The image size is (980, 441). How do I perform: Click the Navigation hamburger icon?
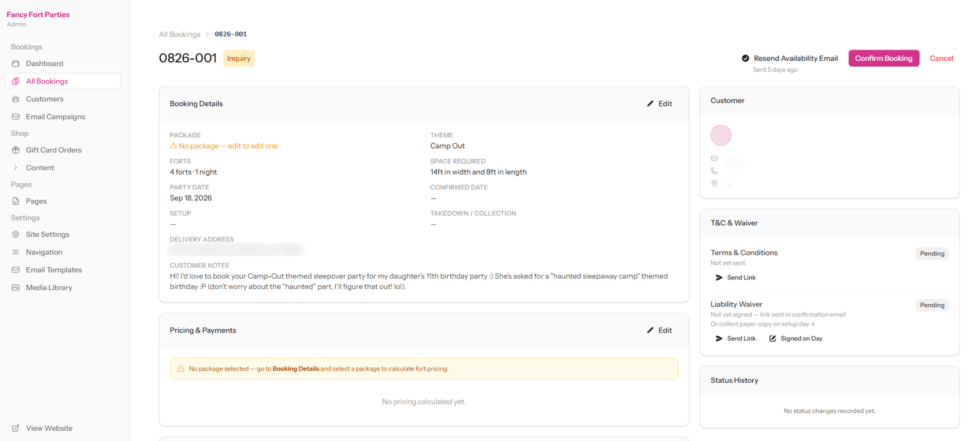(16, 252)
